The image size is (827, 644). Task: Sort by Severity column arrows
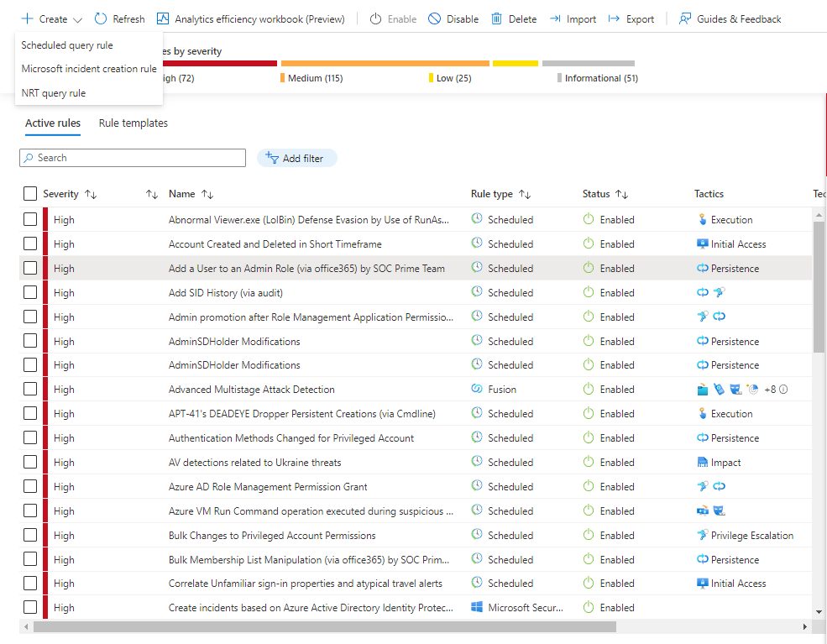click(91, 194)
